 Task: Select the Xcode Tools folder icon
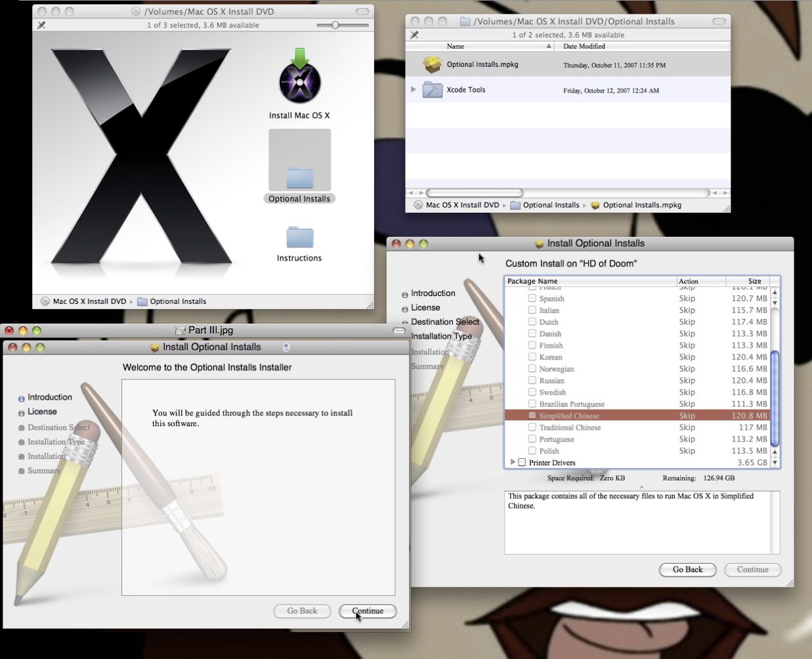(433, 89)
